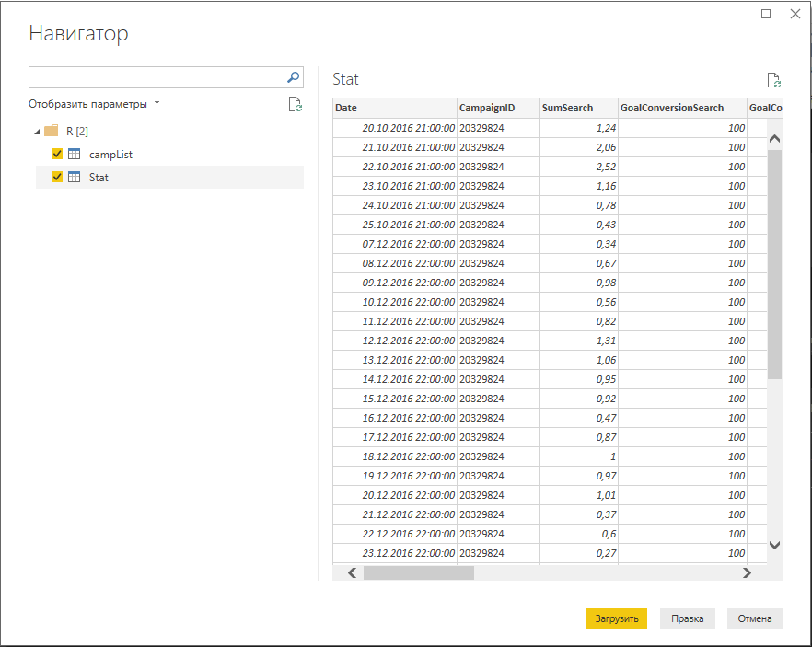Click the horizontal scrollbar left arrow
This screenshot has height=647, width=812.
click(x=352, y=572)
